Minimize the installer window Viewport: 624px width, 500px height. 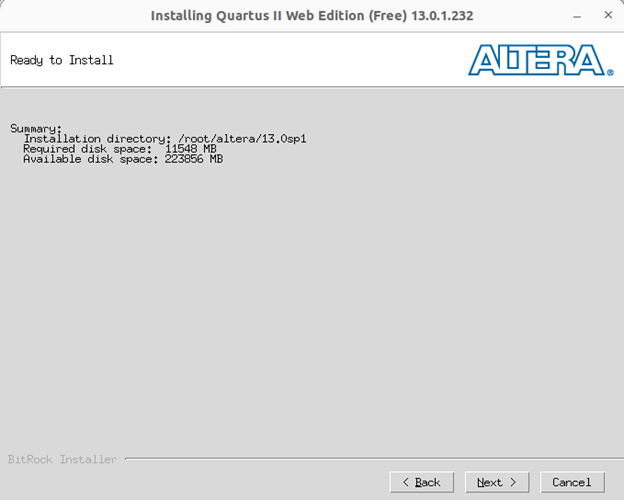pos(577,16)
